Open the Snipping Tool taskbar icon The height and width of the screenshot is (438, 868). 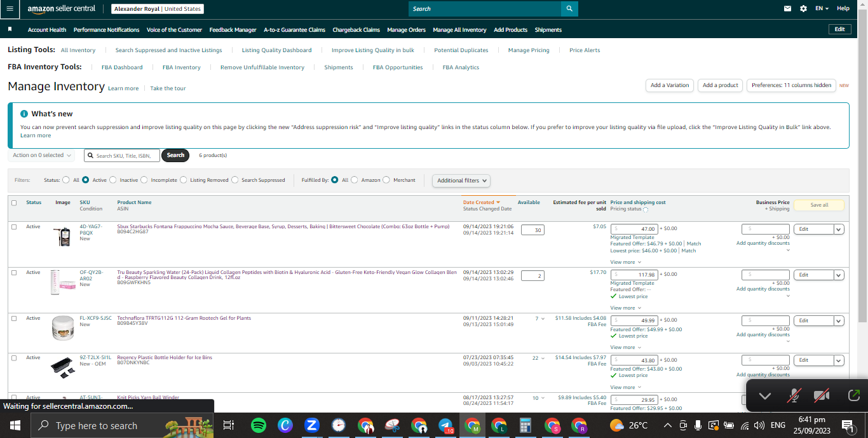(392, 425)
